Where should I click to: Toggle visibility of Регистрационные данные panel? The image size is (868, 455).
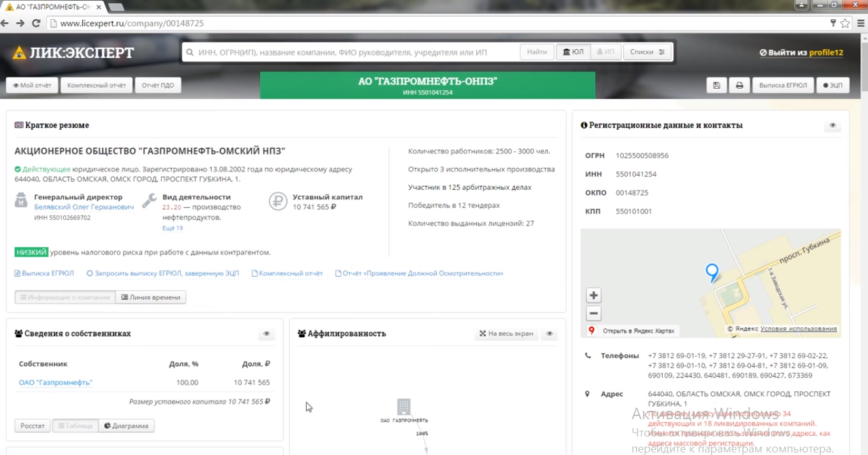[832, 126]
